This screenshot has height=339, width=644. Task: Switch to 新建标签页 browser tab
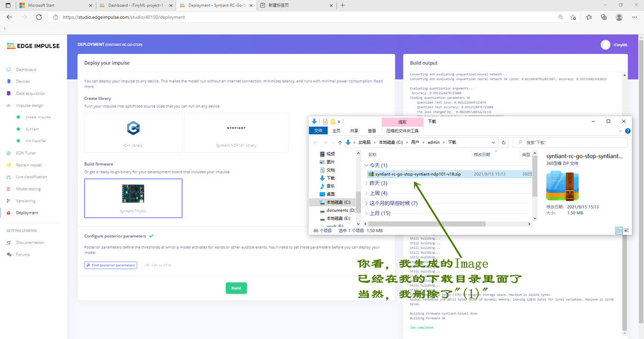pyautogui.click(x=296, y=5)
